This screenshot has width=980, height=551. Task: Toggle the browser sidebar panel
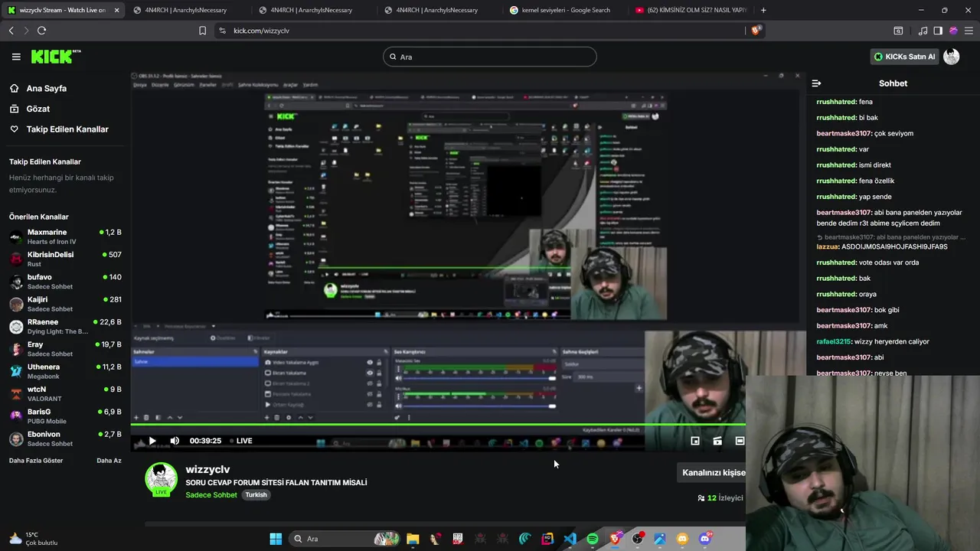point(938,31)
